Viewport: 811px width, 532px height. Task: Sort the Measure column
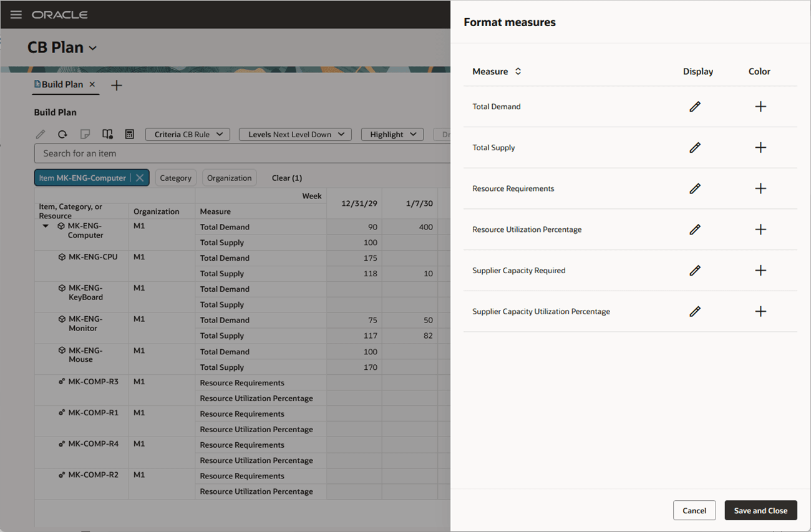click(518, 72)
